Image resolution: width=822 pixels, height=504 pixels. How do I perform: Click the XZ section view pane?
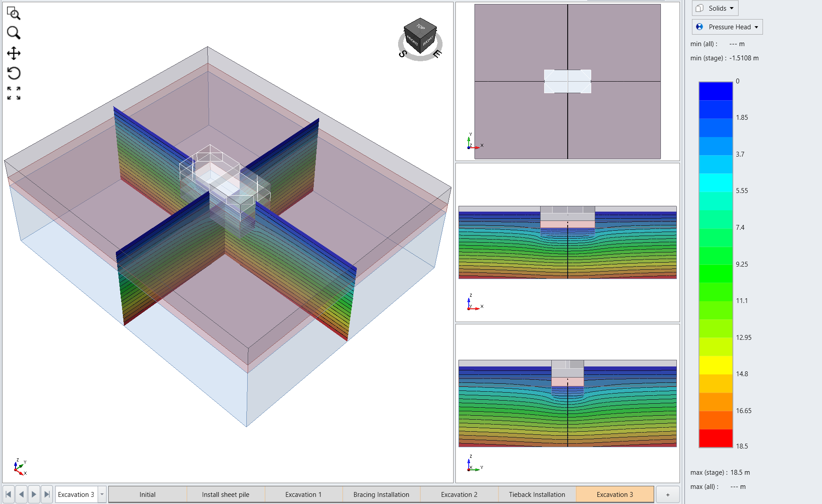(x=567, y=242)
